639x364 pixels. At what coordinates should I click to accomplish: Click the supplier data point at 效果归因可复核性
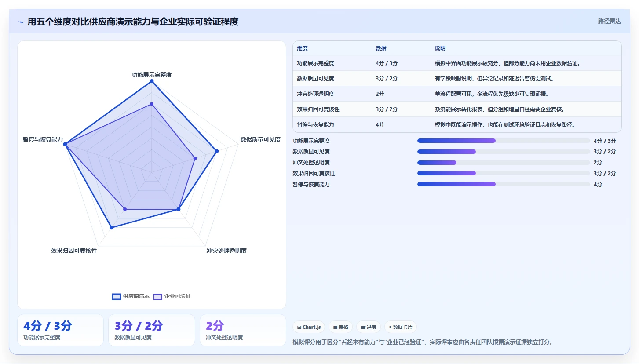pyautogui.click(x=112, y=227)
